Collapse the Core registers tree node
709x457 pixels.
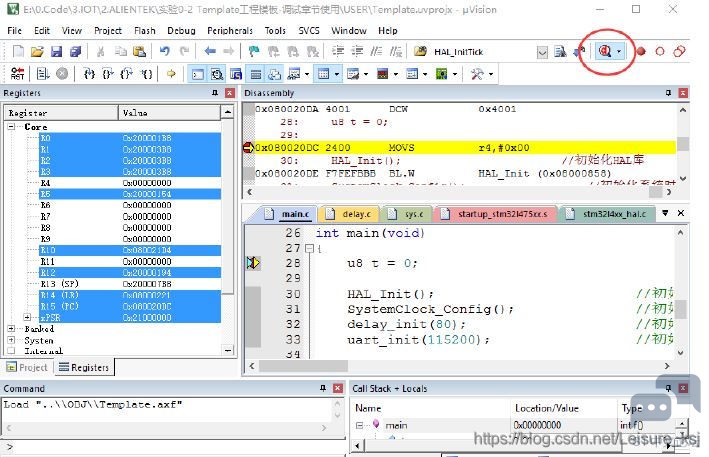pyautogui.click(x=11, y=127)
